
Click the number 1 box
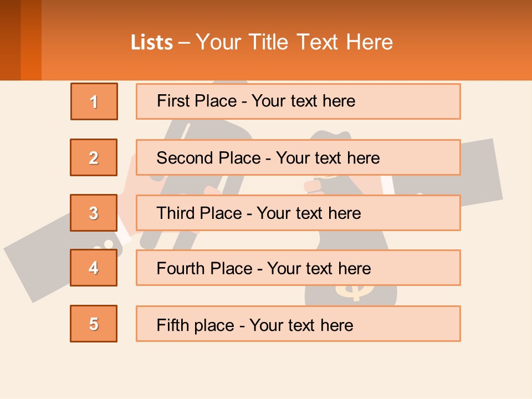[x=94, y=101]
